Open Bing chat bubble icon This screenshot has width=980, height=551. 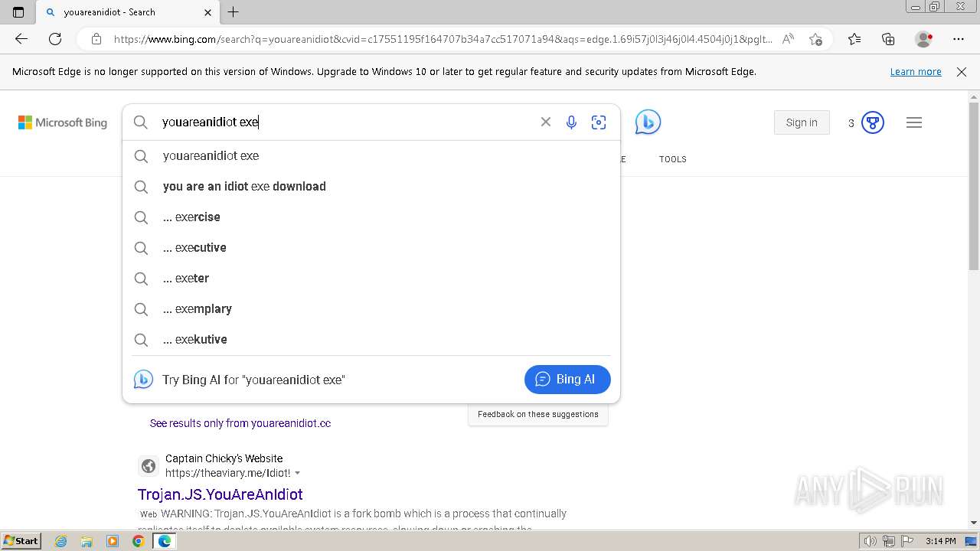click(648, 122)
